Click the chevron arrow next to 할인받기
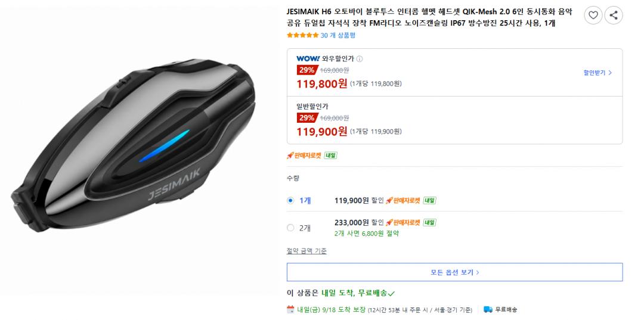 610,73
